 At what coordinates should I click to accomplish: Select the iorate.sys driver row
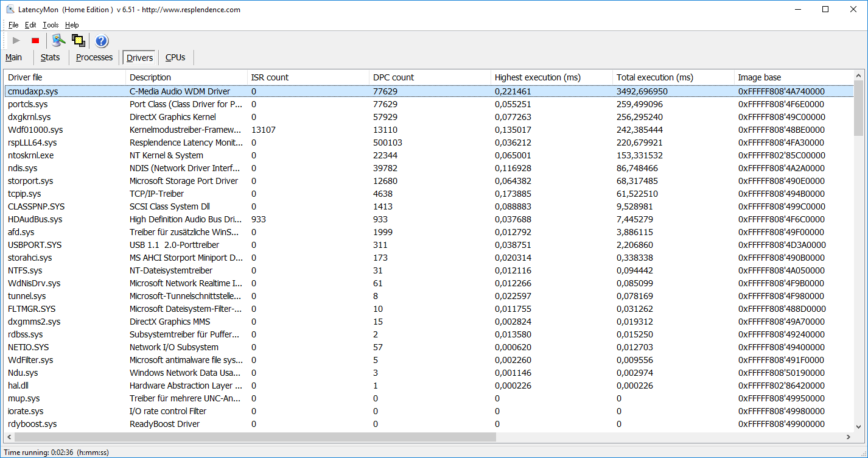(x=429, y=411)
